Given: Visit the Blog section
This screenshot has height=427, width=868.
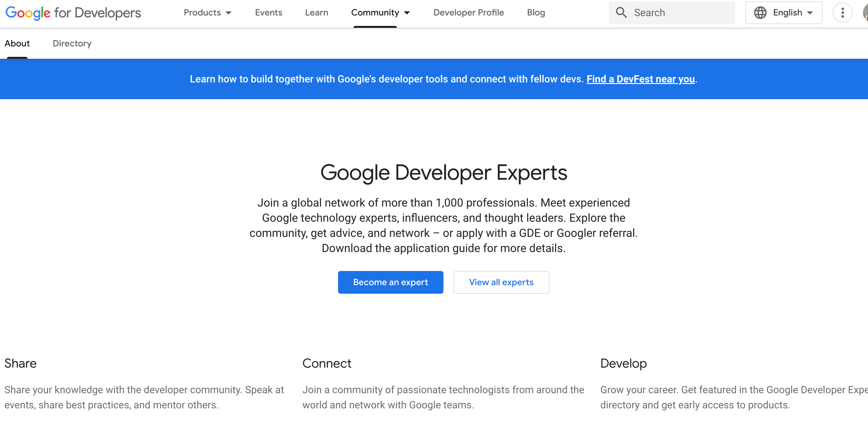Looking at the screenshot, I should click(x=535, y=13).
